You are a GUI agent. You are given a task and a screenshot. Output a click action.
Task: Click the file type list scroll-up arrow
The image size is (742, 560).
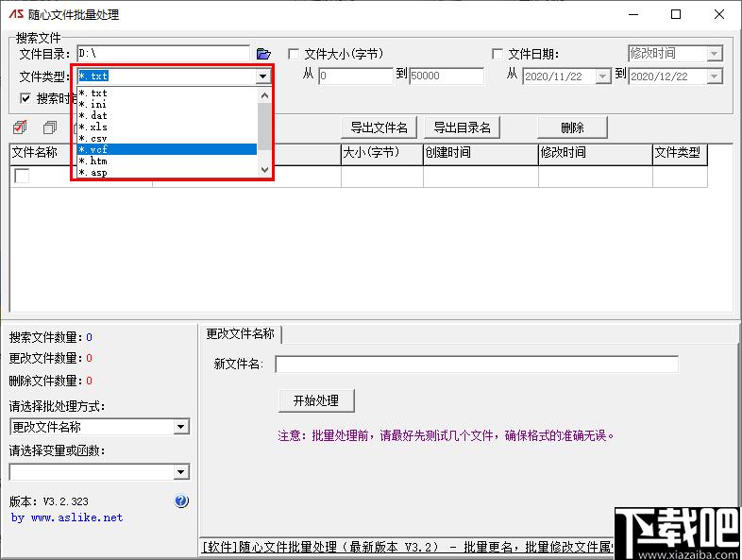coord(264,95)
